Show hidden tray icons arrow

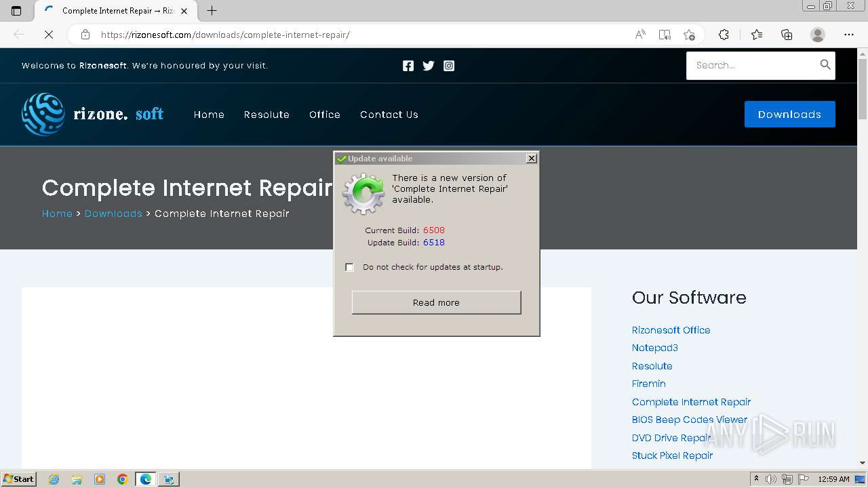756,479
